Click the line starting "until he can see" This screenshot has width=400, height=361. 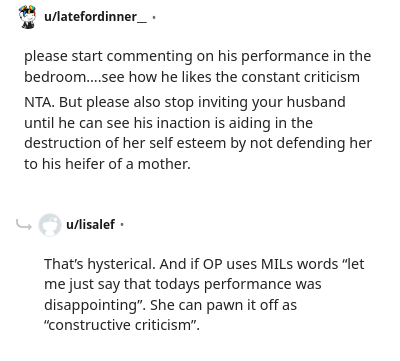tap(168, 123)
